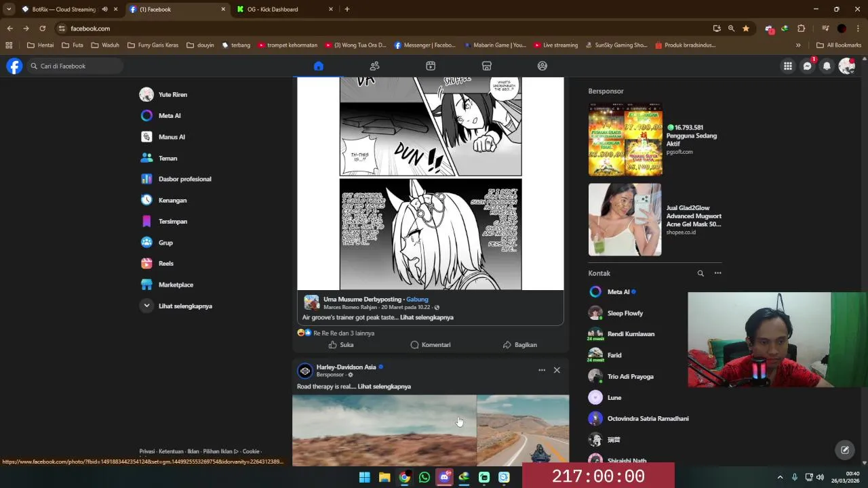Click Komentari on the manga post
This screenshot has height=488, width=868.
pos(431,344)
